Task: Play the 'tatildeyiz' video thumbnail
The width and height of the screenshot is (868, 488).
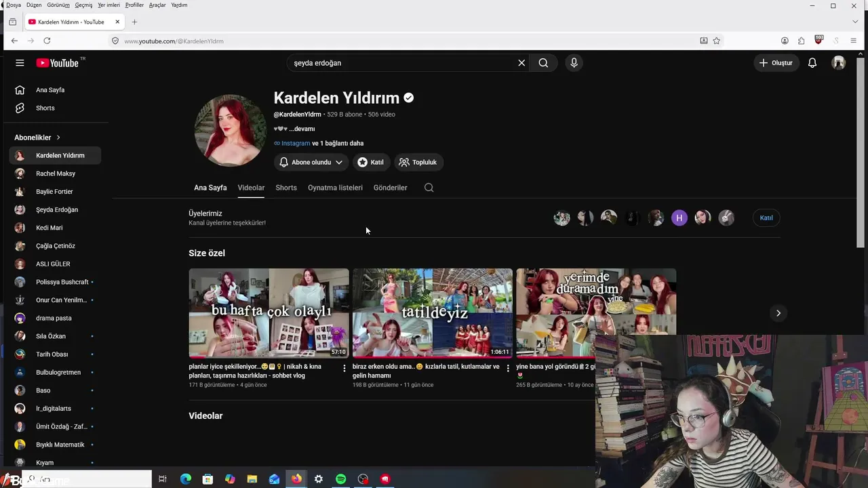Action: click(x=433, y=312)
